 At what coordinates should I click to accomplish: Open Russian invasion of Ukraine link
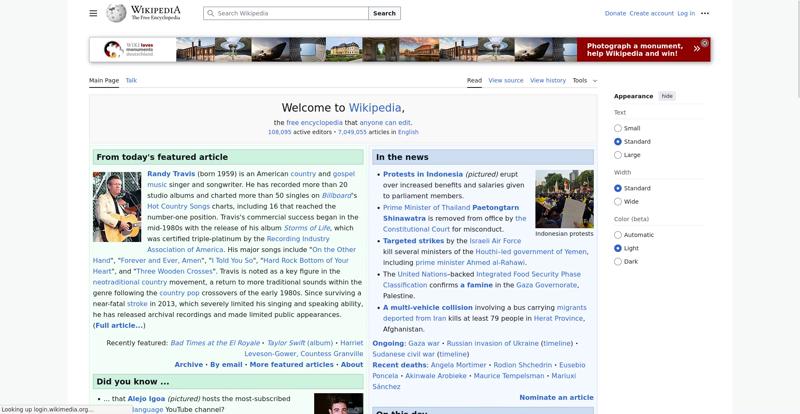click(492, 344)
